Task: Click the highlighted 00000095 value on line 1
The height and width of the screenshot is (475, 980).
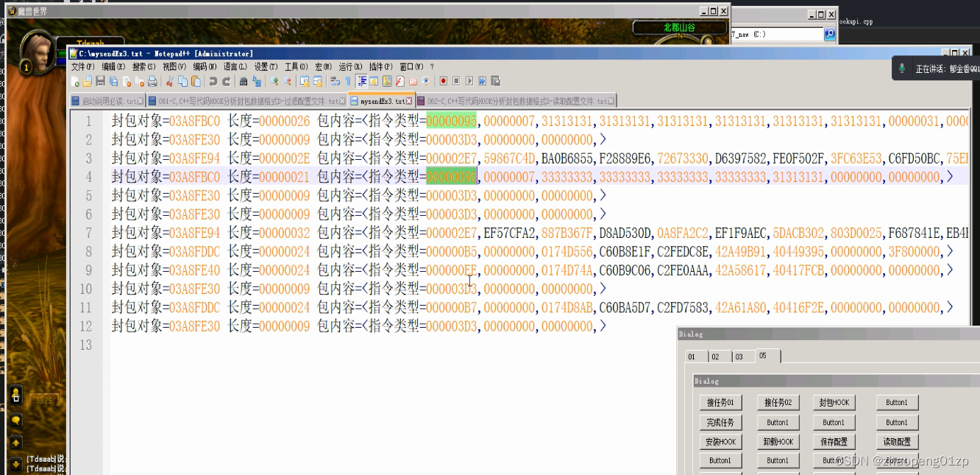Action: (451, 121)
